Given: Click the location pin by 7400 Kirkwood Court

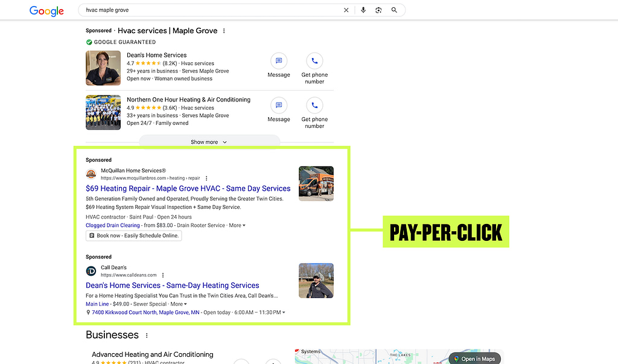Looking at the screenshot, I should 88,312.
